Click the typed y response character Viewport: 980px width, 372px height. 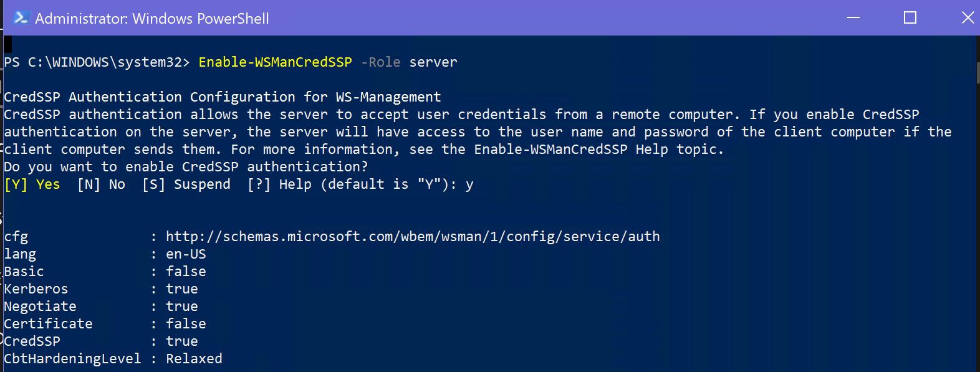(x=471, y=184)
